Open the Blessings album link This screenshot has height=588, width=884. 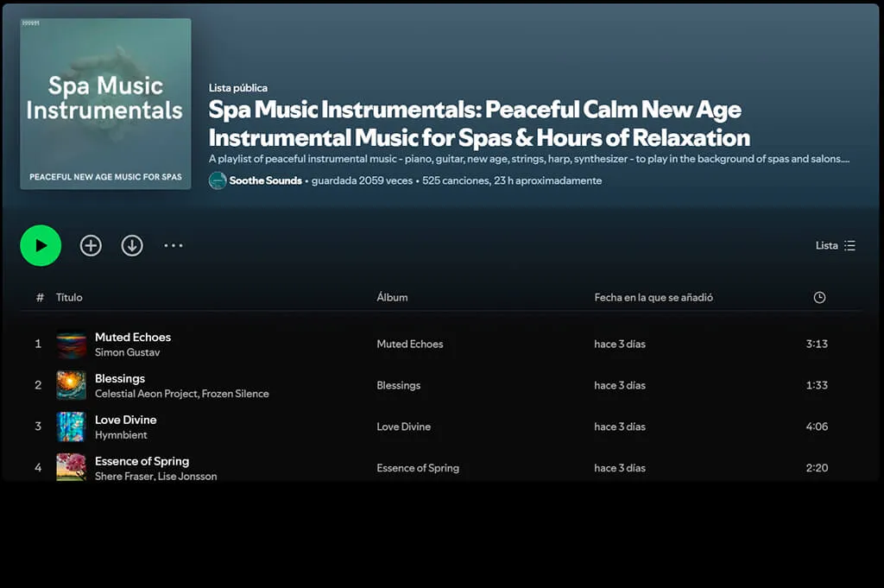(399, 386)
